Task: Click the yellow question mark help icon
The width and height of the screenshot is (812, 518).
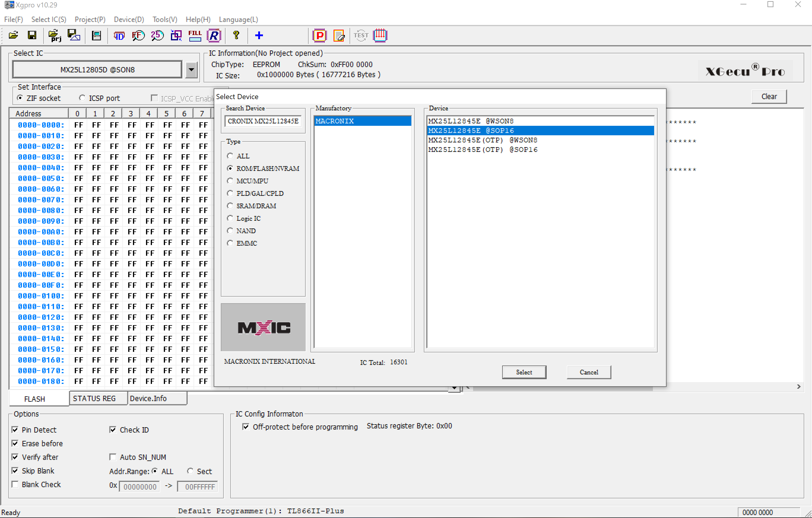Action: click(x=236, y=35)
